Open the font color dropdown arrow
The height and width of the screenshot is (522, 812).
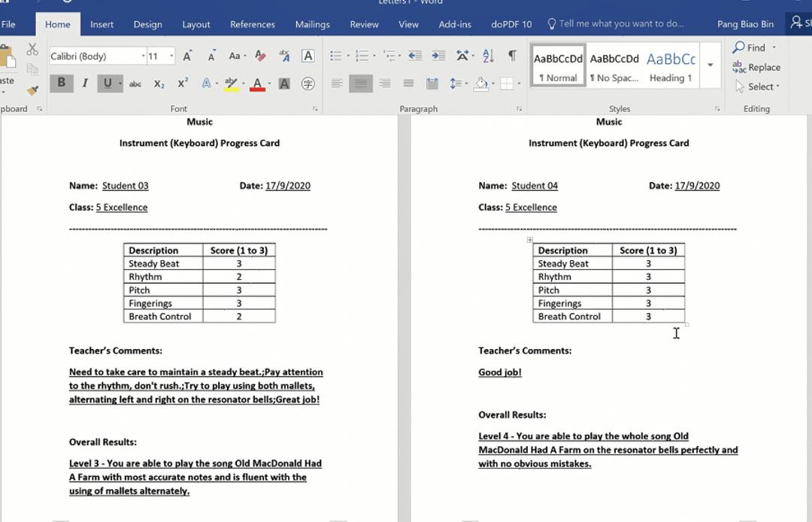[269, 83]
